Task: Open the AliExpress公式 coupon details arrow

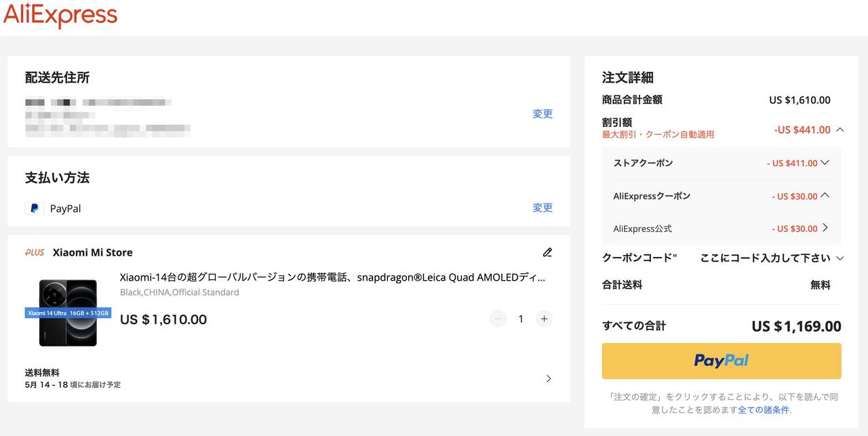Action: 825,228
